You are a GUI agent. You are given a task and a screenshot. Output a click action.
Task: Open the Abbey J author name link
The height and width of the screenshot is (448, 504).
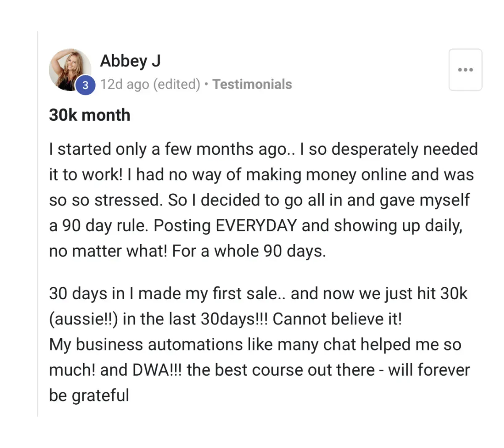tap(130, 61)
